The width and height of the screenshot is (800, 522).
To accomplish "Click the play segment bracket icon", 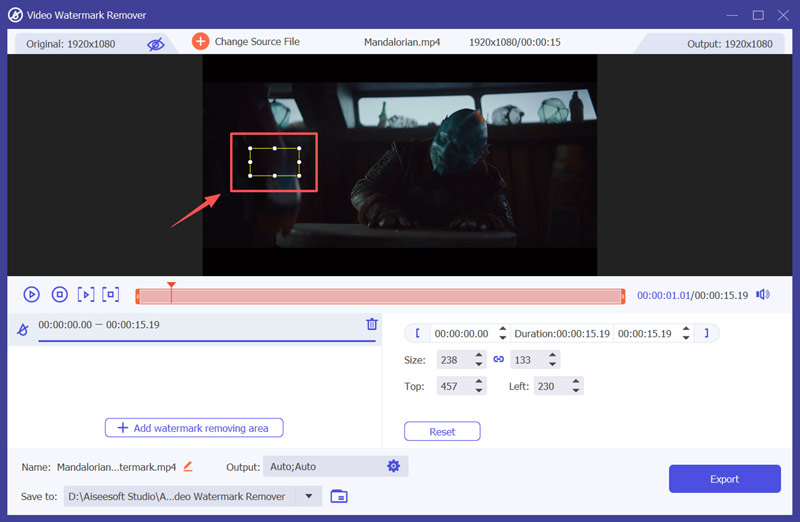I will pyautogui.click(x=86, y=294).
